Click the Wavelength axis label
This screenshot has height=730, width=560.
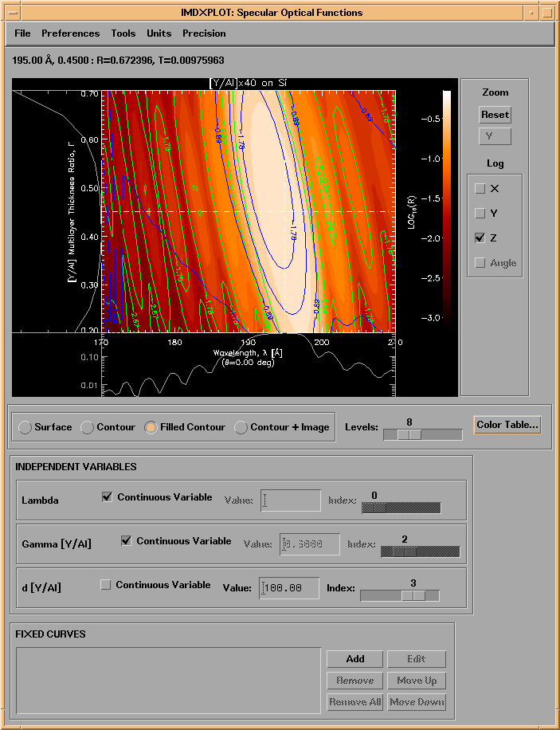(248, 353)
